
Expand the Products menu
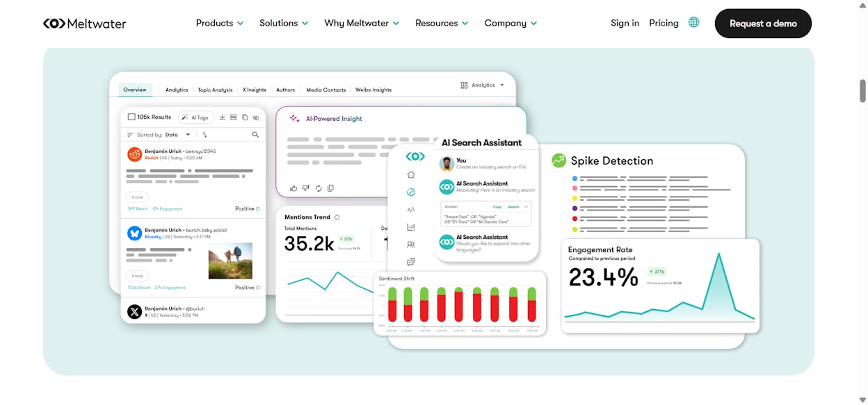[220, 23]
